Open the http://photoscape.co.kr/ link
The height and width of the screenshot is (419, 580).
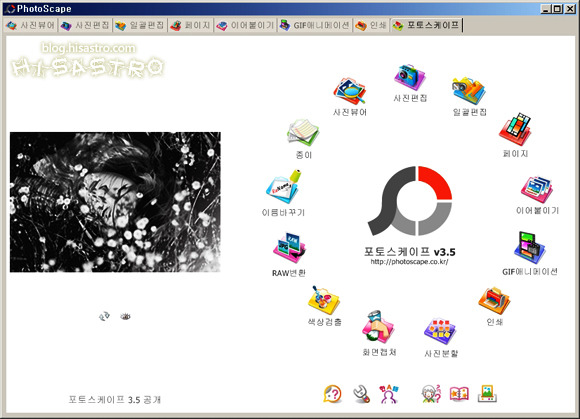(409, 262)
